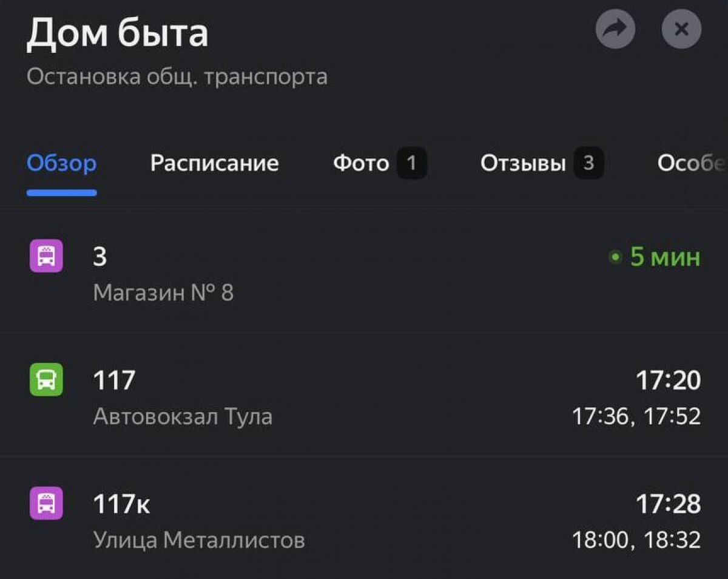Open the Фото tab
The height and width of the screenshot is (579, 728).
click(x=361, y=163)
